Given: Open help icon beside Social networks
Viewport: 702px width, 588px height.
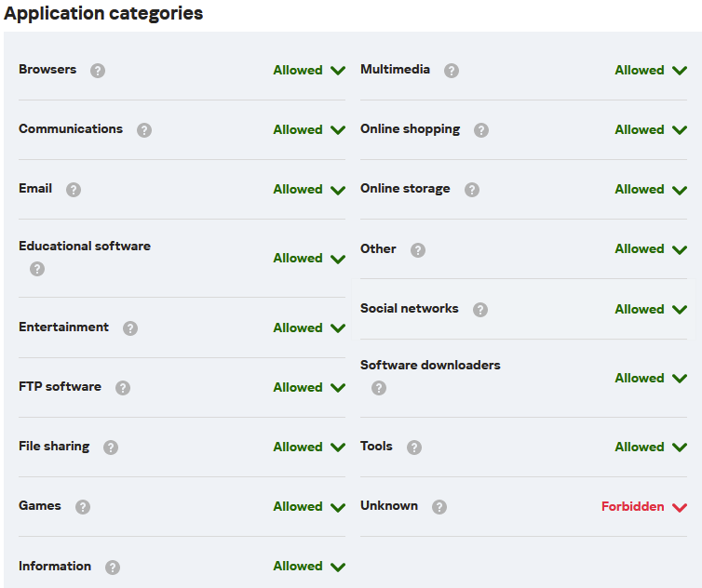Looking at the screenshot, I should click(x=479, y=310).
